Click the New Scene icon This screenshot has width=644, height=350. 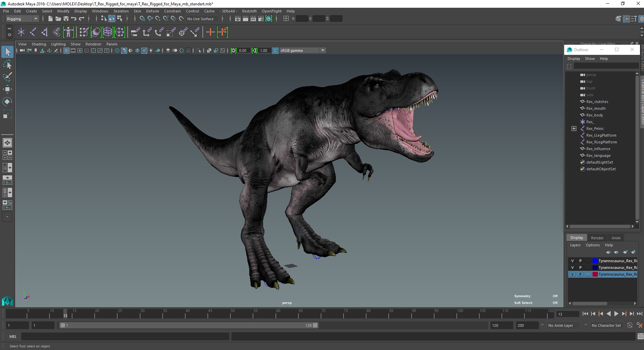[x=50, y=19]
